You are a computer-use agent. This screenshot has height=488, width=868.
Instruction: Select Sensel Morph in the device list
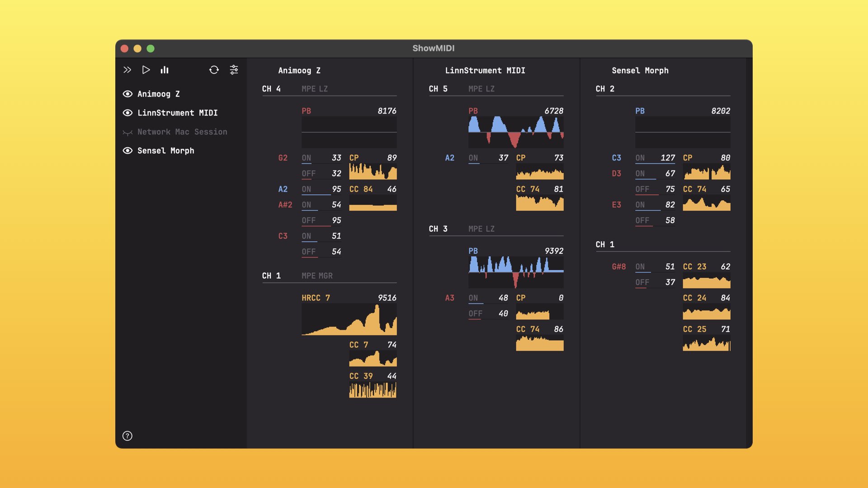pyautogui.click(x=165, y=151)
